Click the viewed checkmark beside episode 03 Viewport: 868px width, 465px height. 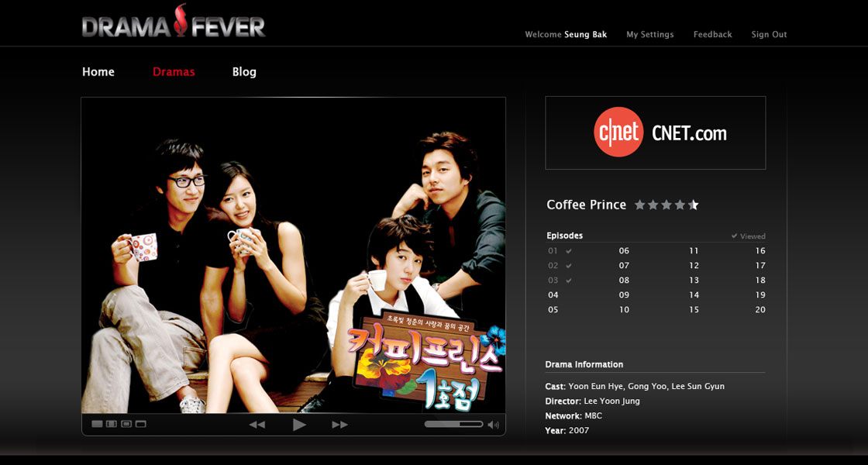[x=569, y=281]
